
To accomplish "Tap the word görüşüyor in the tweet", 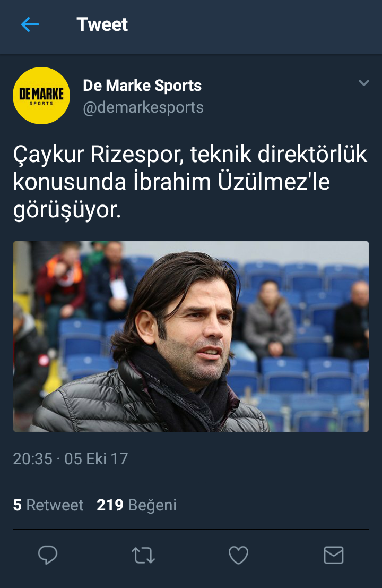I will 67,210.
